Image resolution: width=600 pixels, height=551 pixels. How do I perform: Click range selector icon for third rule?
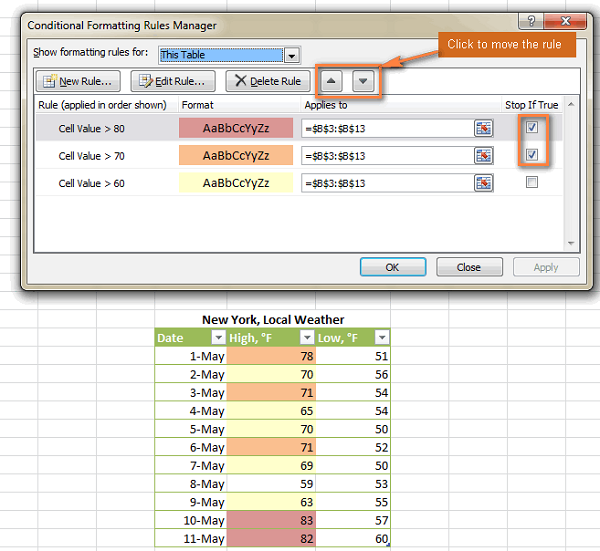(x=484, y=183)
